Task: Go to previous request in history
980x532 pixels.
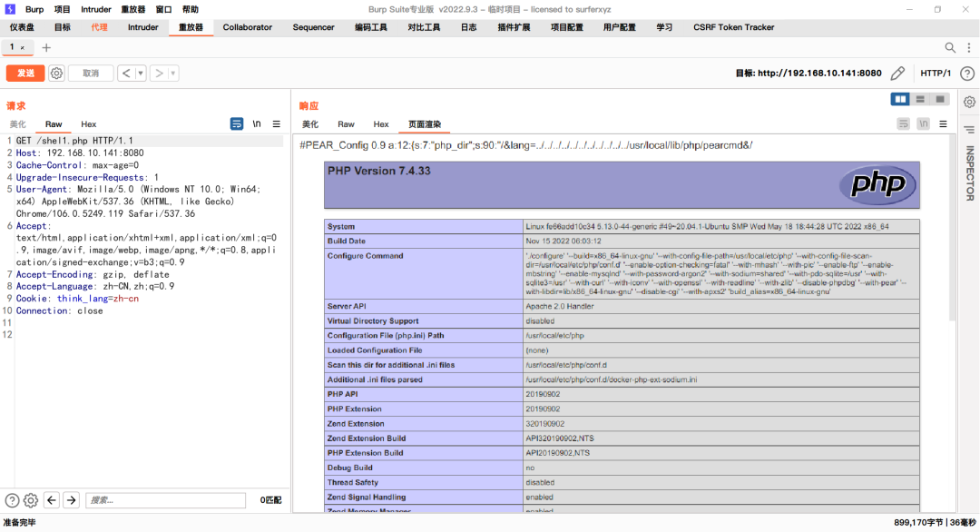Action: pyautogui.click(x=126, y=74)
